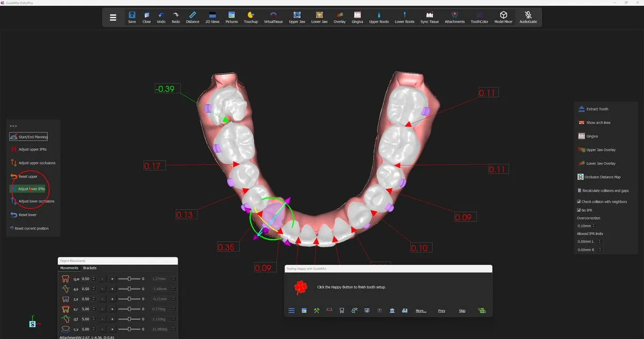
Task: Collapse left panel with >>> expander
Action: (x=13, y=126)
